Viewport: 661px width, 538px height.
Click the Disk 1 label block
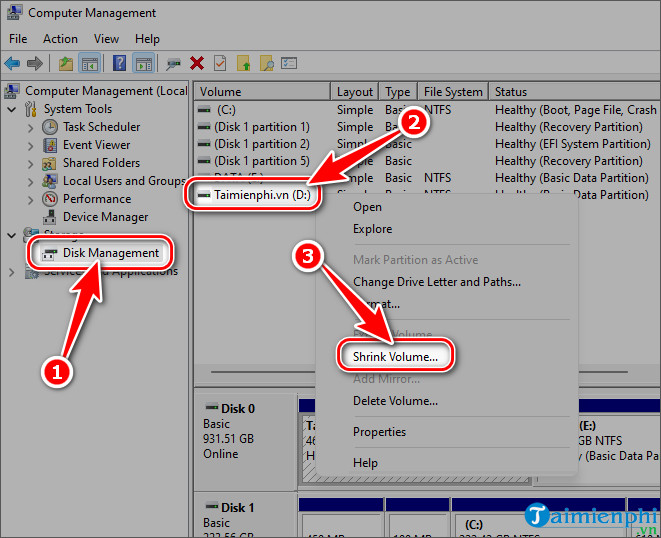(245, 516)
